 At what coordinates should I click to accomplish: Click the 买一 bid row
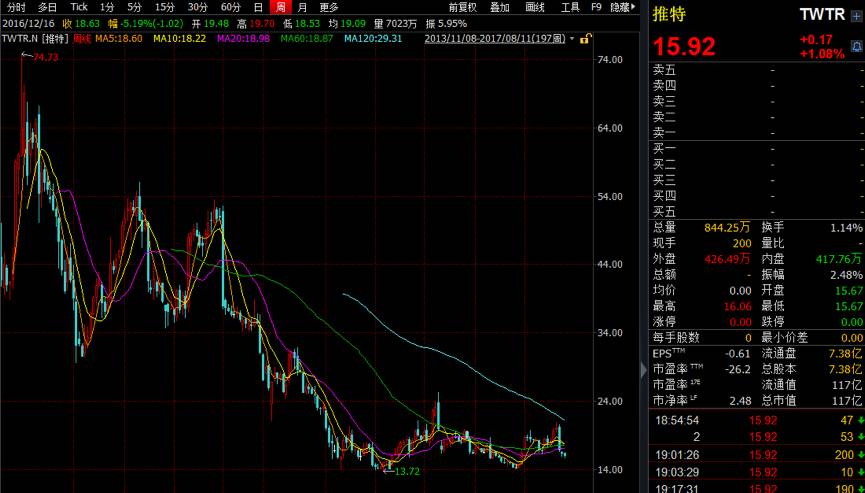tap(758, 149)
